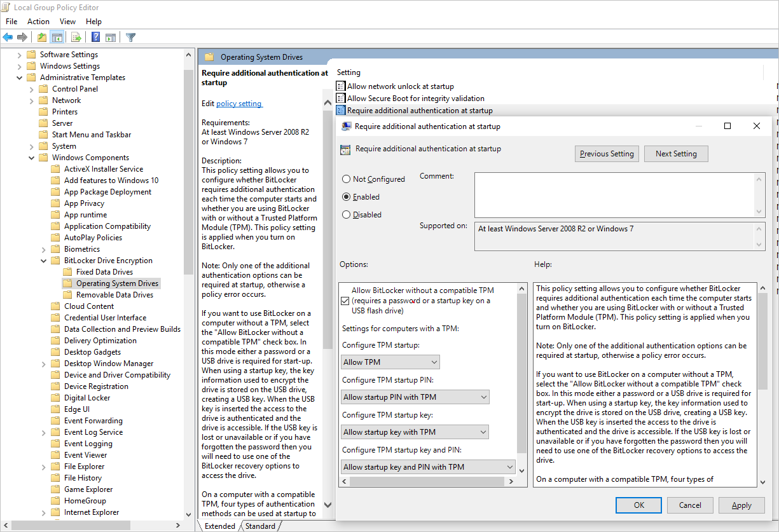
Task: Open the Configure TPM startup PIN dropdown
Action: 415,396
